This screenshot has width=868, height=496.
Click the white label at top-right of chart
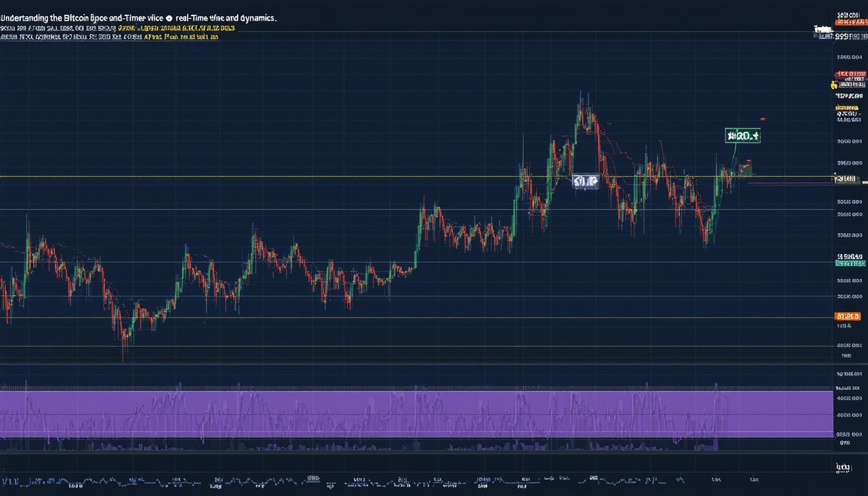click(823, 29)
